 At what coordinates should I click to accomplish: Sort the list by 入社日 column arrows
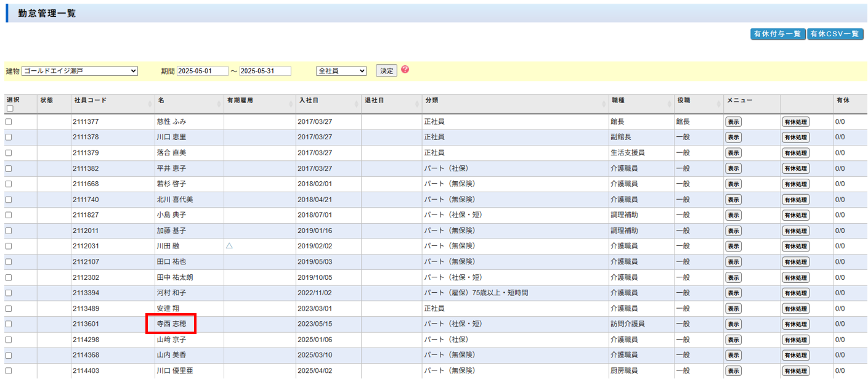pos(357,104)
